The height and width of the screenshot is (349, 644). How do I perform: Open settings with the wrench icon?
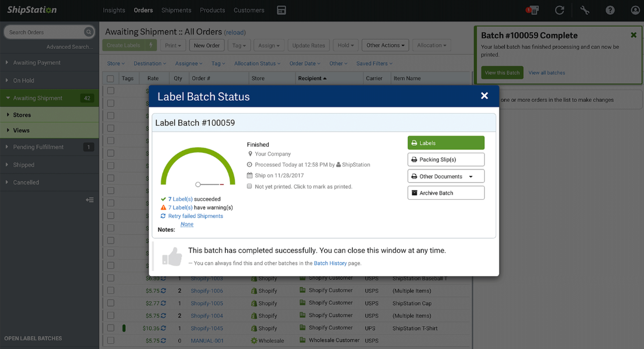(x=585, y=10)
